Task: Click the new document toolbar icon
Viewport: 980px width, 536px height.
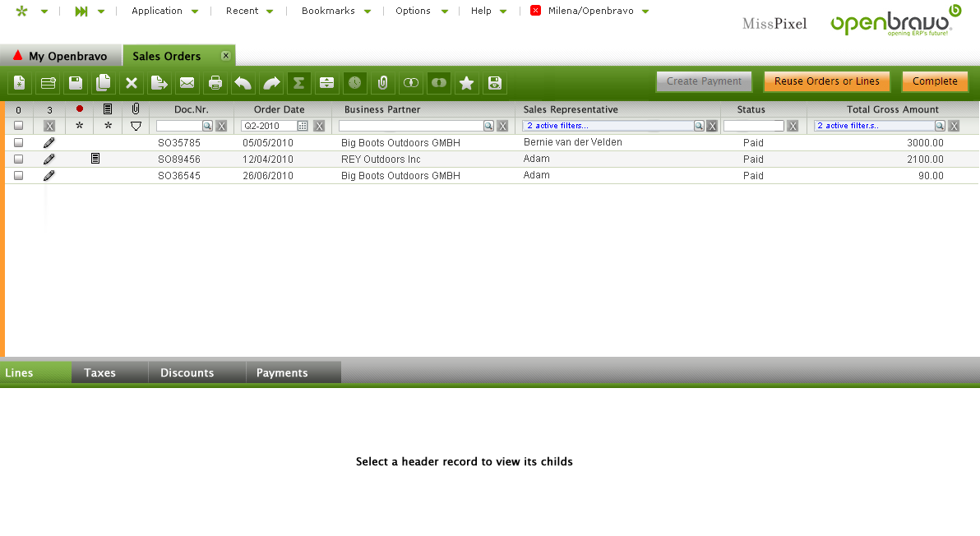Action: pos(20,82)
